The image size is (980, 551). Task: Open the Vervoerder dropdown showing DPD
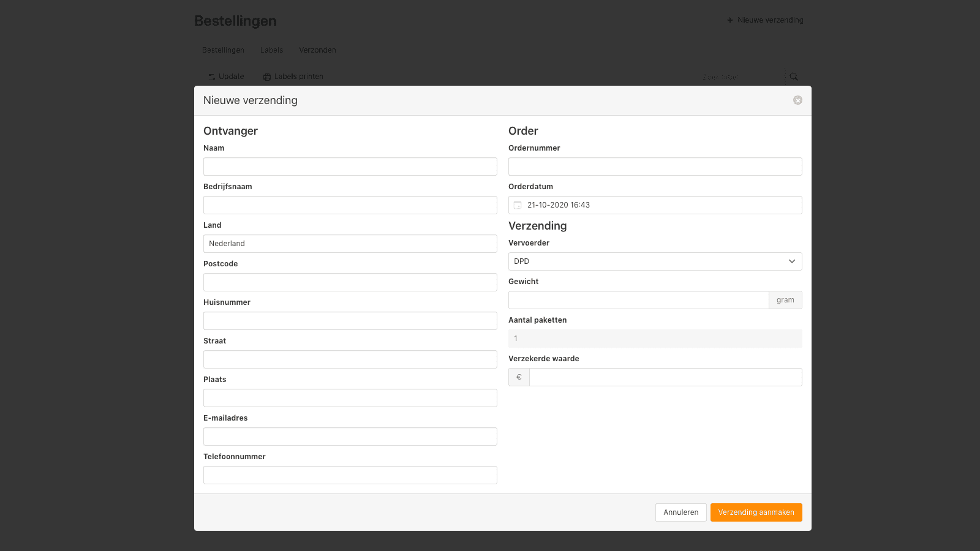pyautogui.click(x=655, y=261)
